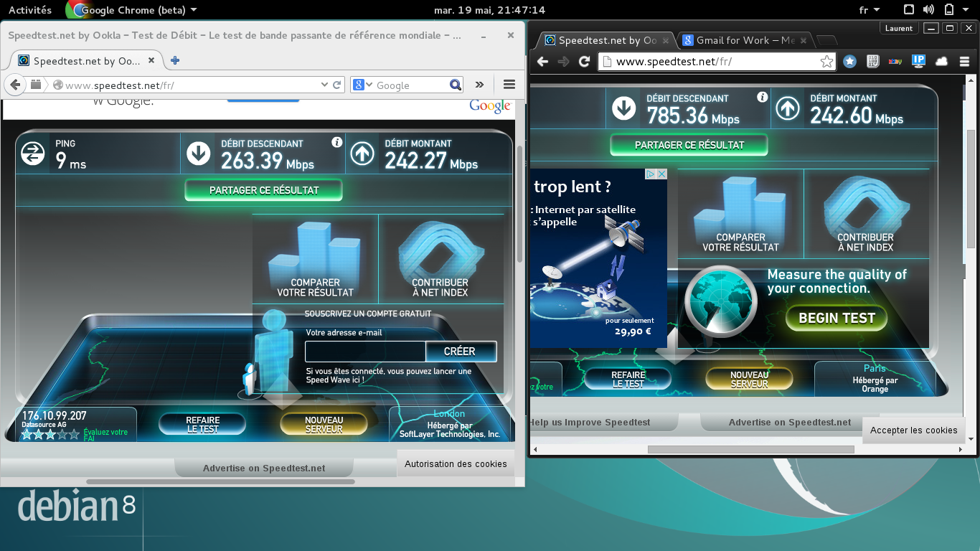
Task: Click Advertise on Speedtest.net in left window
Action: 264,468
